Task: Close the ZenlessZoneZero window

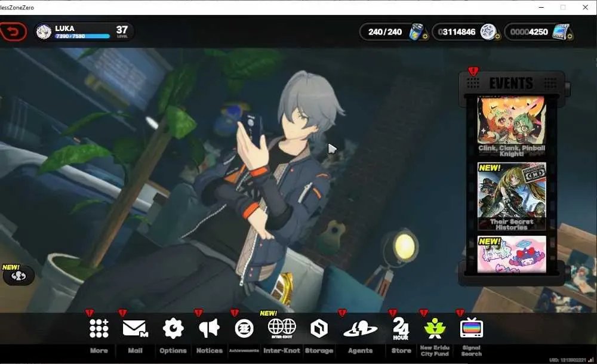Action: (x=585, y=7)
